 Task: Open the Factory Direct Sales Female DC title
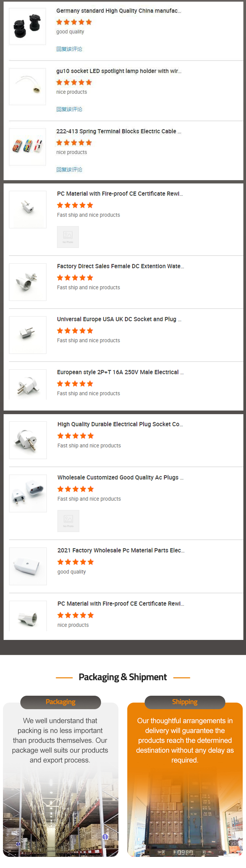[120, 266]
